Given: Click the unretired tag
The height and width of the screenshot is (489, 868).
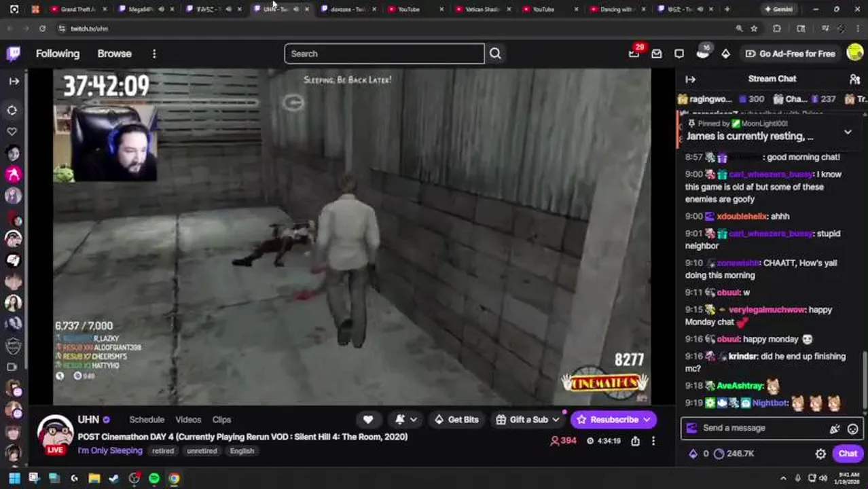Looking at the screenshot, I should (202, 451).
